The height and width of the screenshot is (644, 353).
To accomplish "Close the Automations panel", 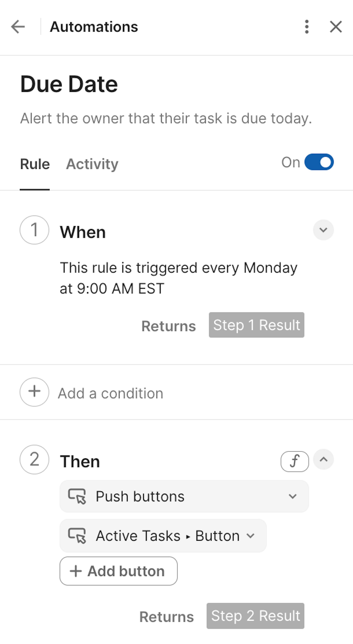I will [336, 27].
